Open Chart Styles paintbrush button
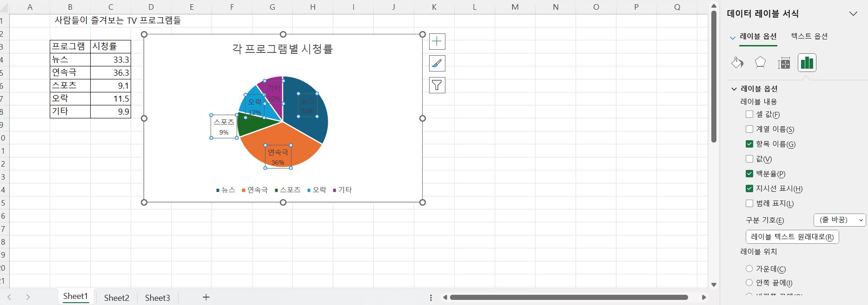 [437, 63]
